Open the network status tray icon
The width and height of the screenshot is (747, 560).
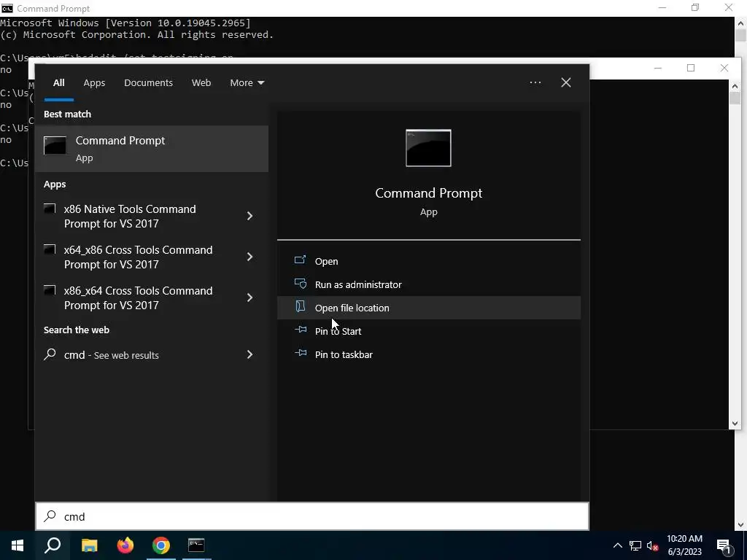pyautogui.click(x=635, y=545)
